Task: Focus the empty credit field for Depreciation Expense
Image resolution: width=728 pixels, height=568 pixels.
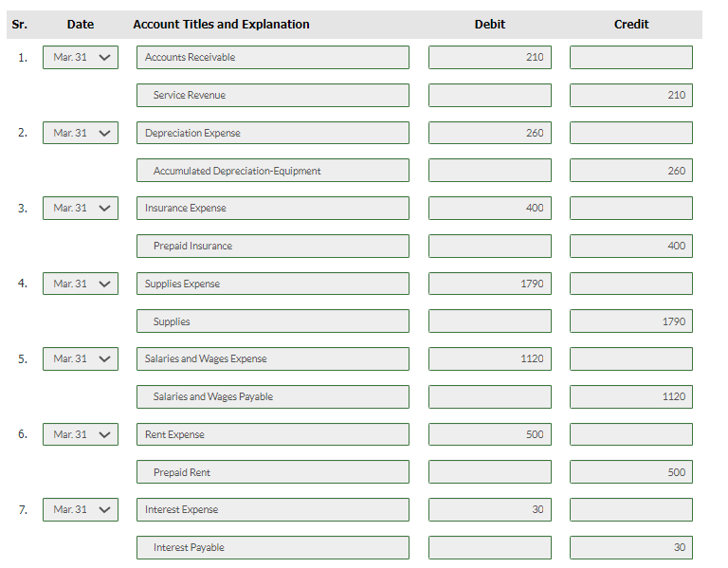Action: 631,133
